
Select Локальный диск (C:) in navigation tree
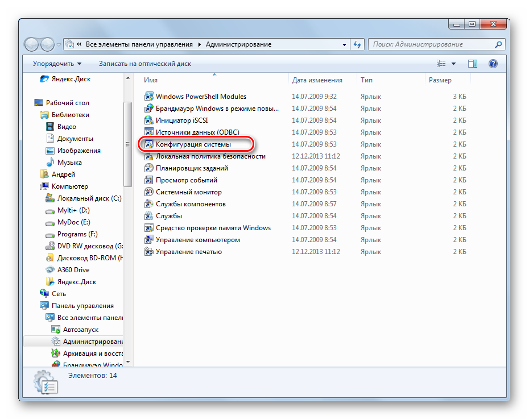coord(89,198)
